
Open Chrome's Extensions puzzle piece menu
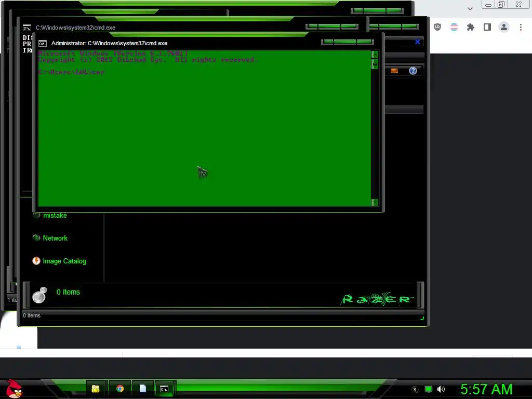click(x=471, y=27)
